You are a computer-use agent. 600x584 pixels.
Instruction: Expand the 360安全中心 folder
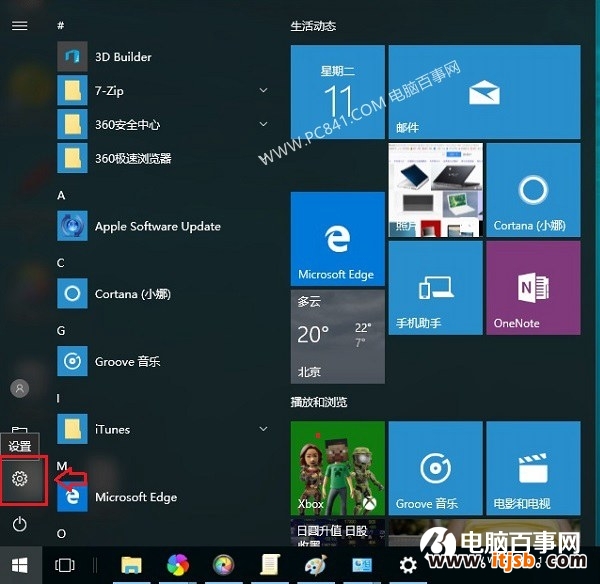pos(263,125)
